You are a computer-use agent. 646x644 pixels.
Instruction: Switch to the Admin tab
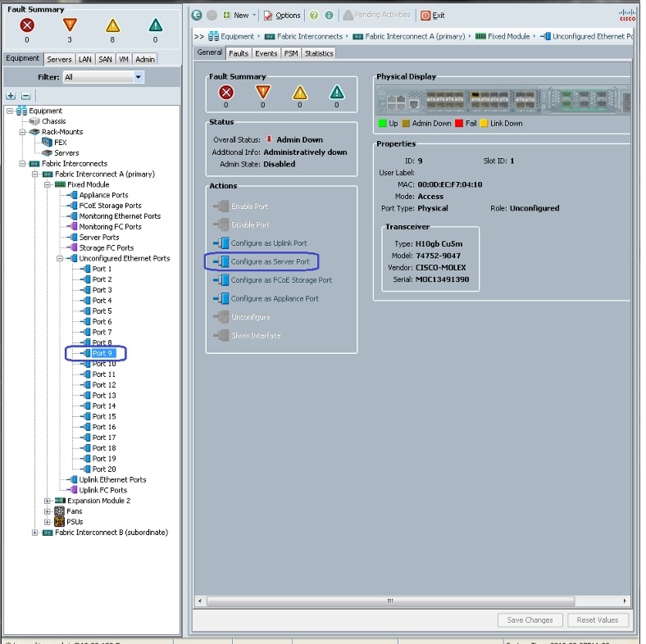click(x=145, y=59)
